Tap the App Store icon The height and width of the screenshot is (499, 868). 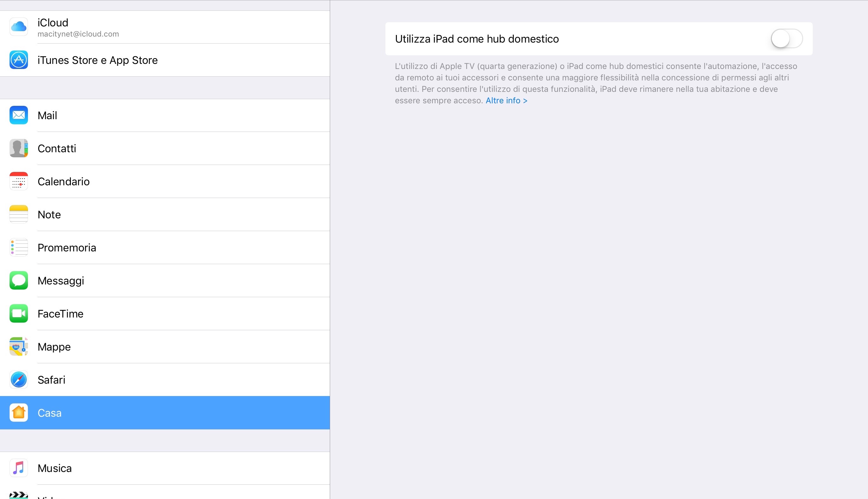(18, 60)
